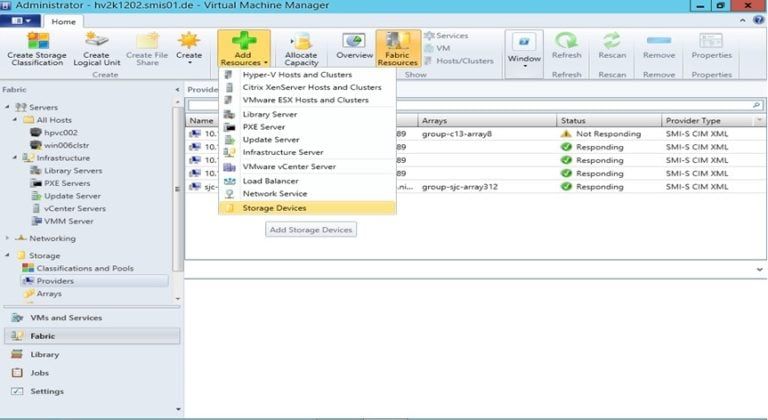Choose Load Balancer menu entry
Image resolution: width=768 pixels, height=420 pixels.
pos(307,181)
